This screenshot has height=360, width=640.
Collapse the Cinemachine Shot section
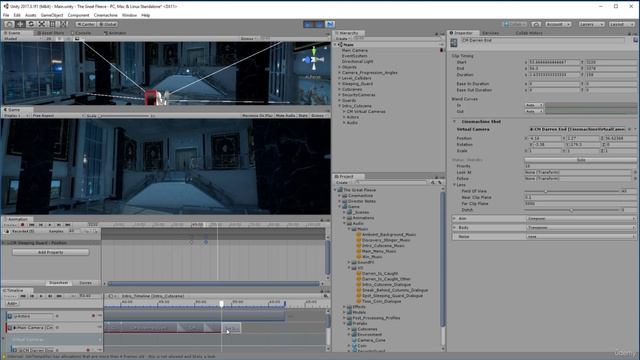pos(454,122)
